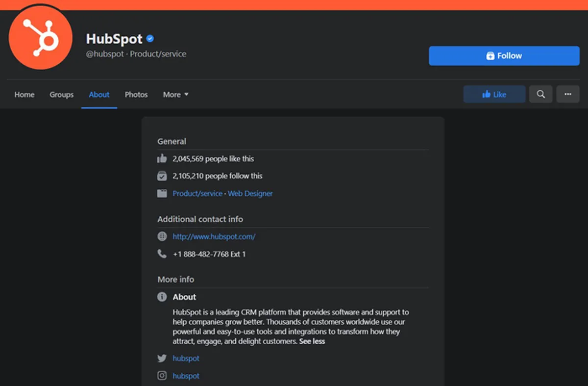Click the 2,045,569 people like this text
588x386 pixels.
pos(213,159)
